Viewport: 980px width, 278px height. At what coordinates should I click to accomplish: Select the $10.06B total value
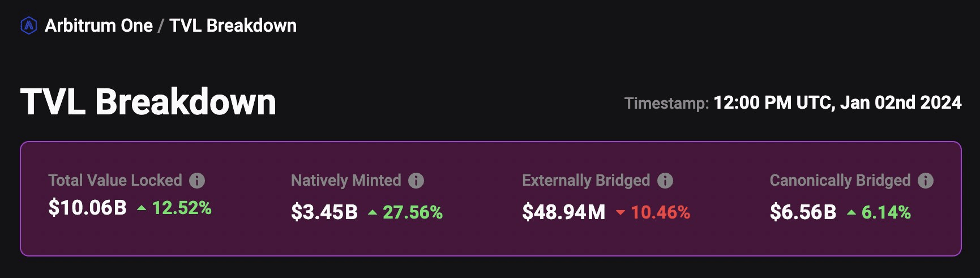click(x=87, y=208)
